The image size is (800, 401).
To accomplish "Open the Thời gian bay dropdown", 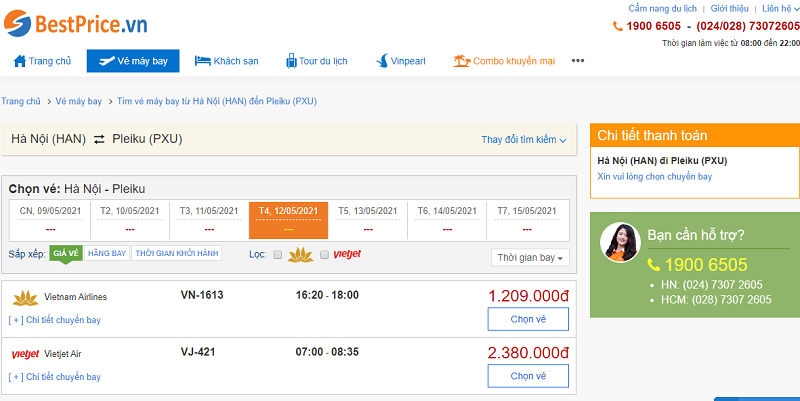I will 530,258.
